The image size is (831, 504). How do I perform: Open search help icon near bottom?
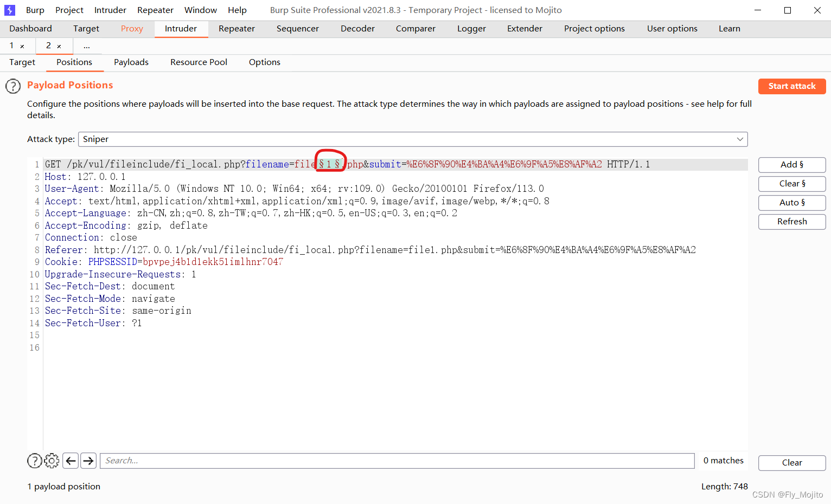tap(35, 461)
